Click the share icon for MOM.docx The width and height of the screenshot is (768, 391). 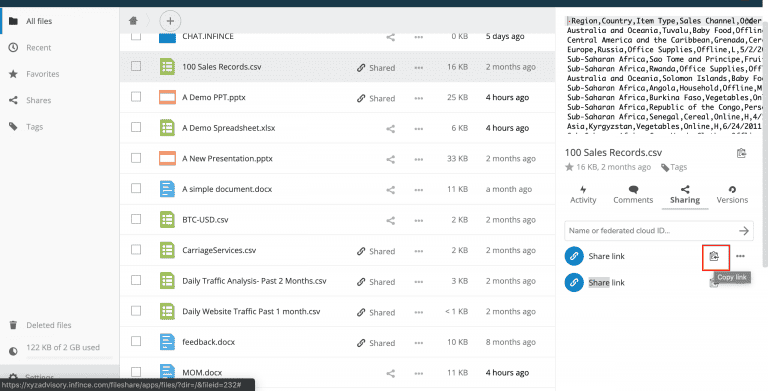[390, 373]
